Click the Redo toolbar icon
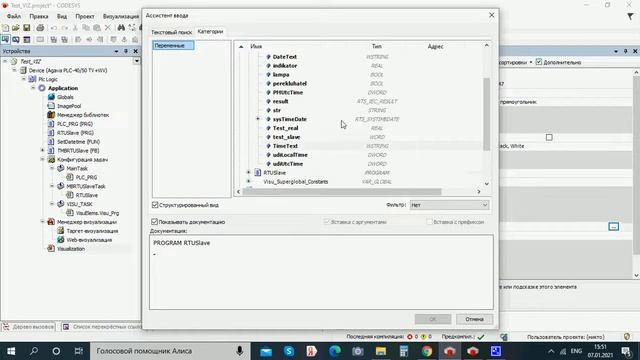Viewport: 640px width, 360px height. coord(64,28)
